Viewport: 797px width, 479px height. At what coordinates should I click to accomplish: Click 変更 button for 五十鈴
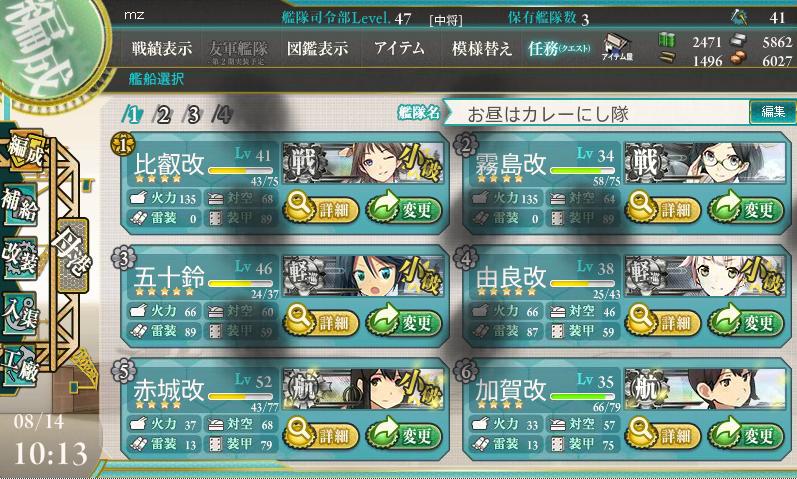[x=404, y=322]
